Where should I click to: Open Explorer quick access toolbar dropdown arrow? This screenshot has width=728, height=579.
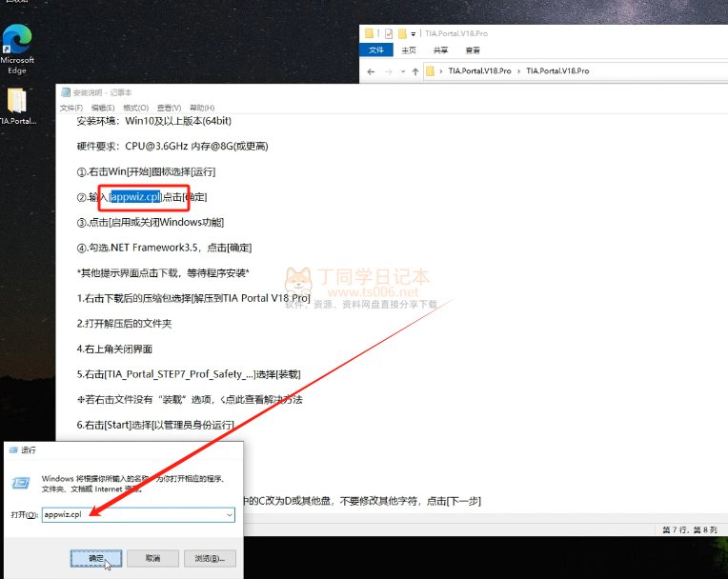tap(413, 34)
